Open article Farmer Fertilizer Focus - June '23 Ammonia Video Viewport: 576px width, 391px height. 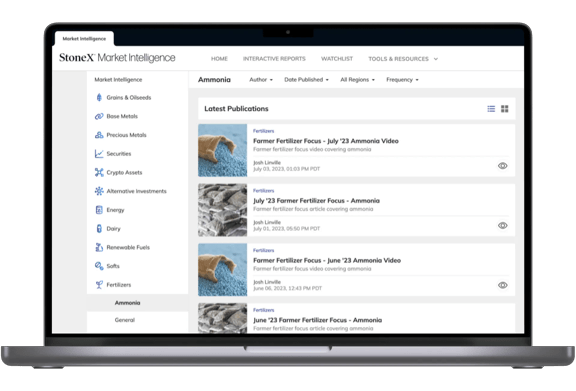(327, 261)
